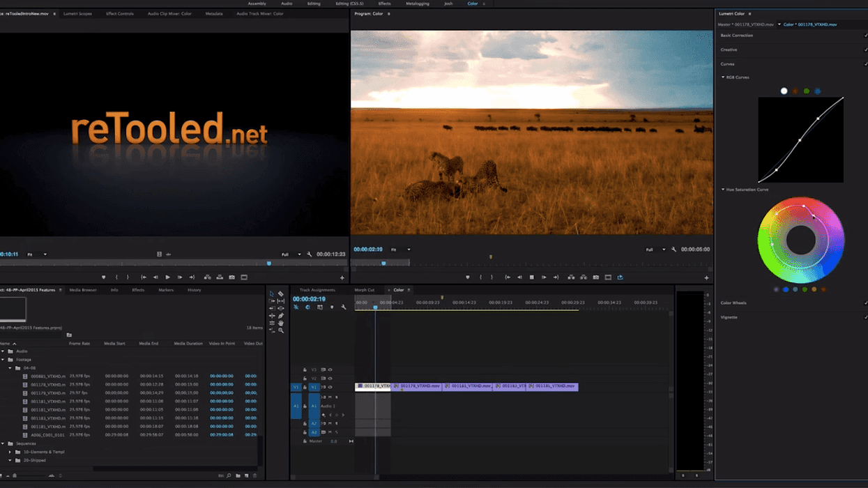Image resolution: width=868 pixels, height=488 pixels.
Task: Toggle V1 track output eye
Action: tap(330, 387)
